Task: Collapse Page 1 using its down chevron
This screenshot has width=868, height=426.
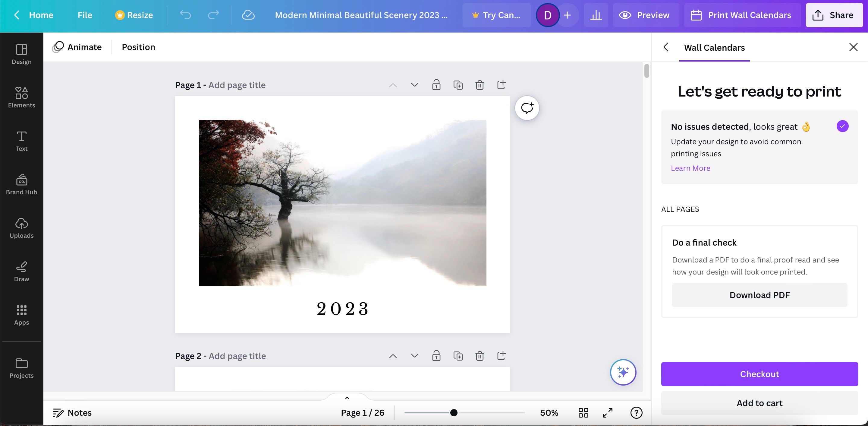Action: (x=414, y=85)
